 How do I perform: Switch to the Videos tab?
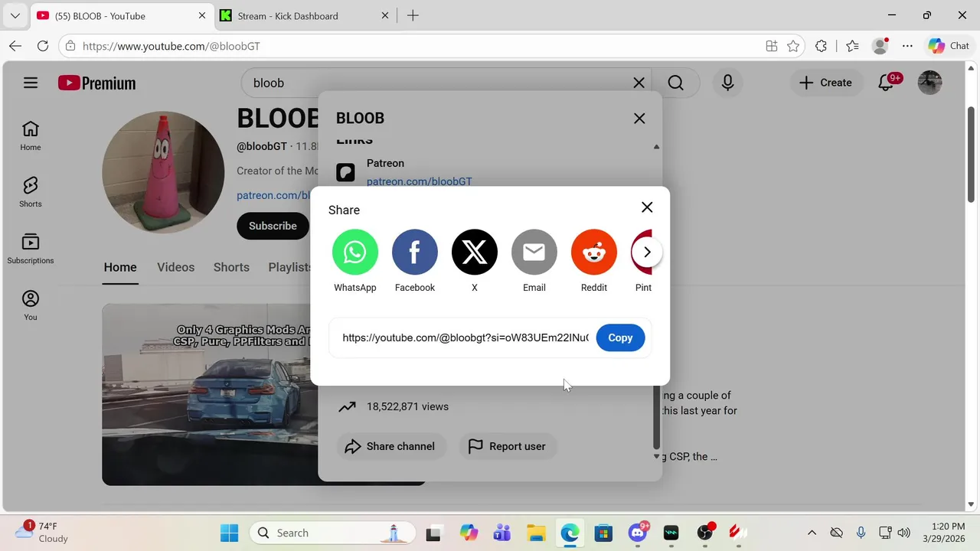175,267
